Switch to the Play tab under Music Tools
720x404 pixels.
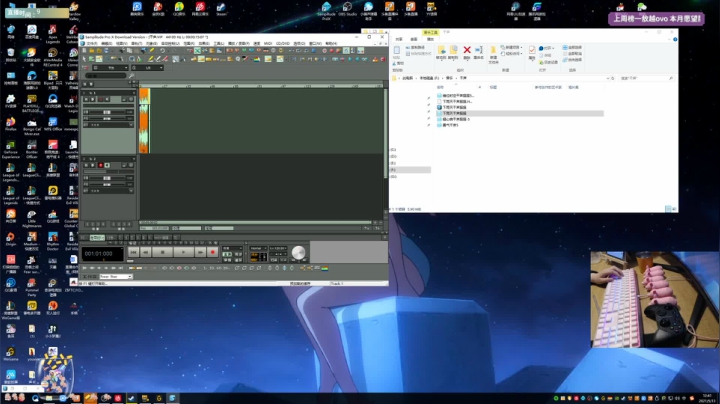pyautogui.click(x=430, y=39)
